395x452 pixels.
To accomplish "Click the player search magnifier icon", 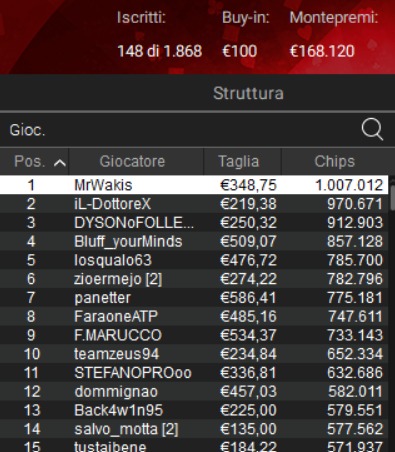I will pos(372,129).
